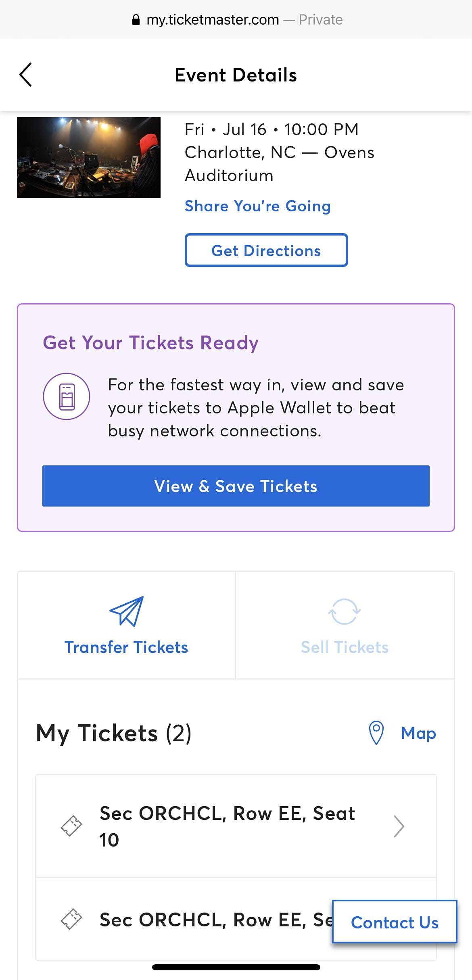Viewport: 472px width, 980px height.
Task: Tap the back arrow in the header
Action: pos(25,75)
